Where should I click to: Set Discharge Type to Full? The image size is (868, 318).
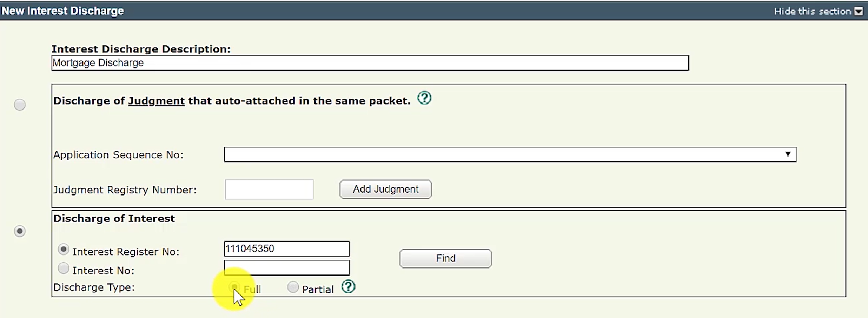[x=234, y=287]
